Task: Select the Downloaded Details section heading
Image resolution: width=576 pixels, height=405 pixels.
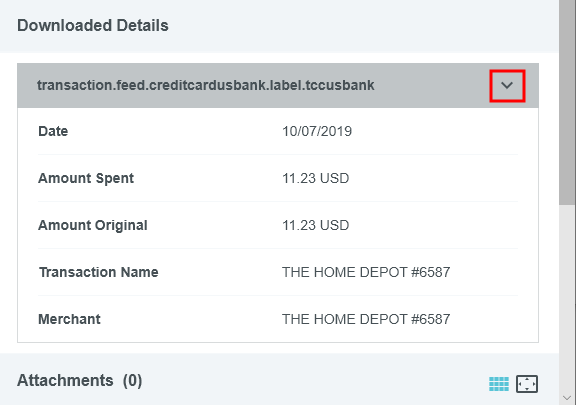Action: click(x=93, y=26)
